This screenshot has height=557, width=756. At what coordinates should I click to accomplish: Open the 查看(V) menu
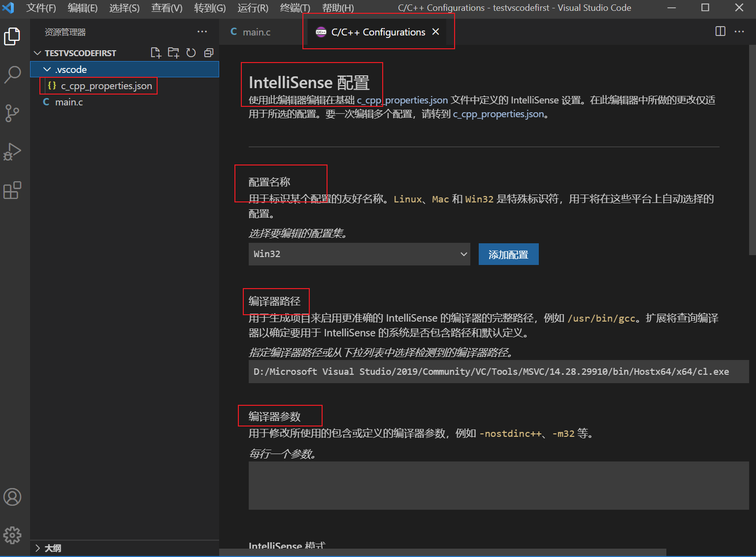pyautogui.click(x=167, y=8)
